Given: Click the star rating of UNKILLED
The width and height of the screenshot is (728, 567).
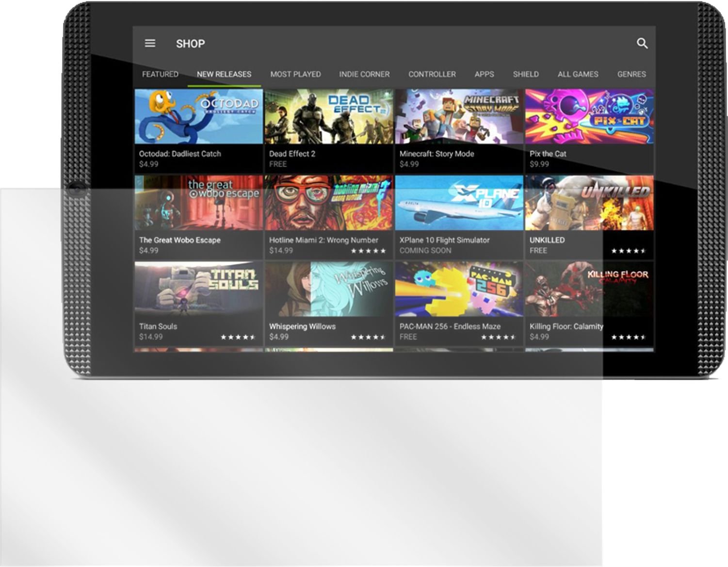Looking at the screenshot, I should tap(629, 251).
